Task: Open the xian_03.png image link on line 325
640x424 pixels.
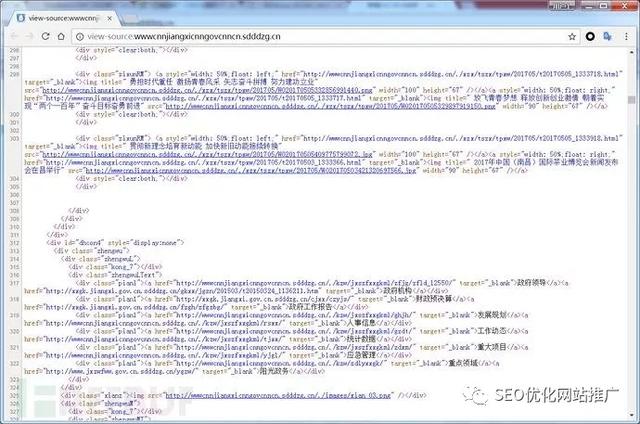Action: tap(279, 395)
